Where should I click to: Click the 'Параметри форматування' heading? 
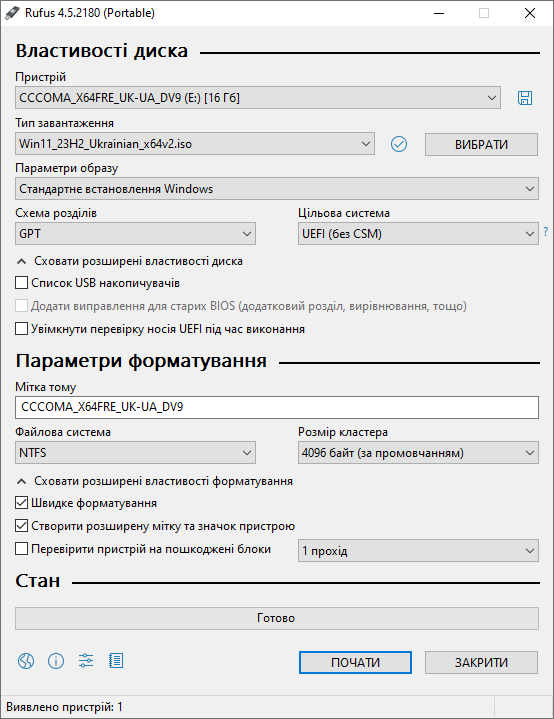(141, 361)
